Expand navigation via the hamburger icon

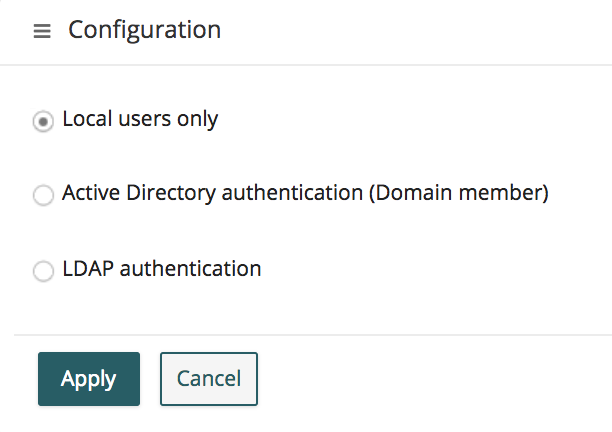[x=42, y=31]
